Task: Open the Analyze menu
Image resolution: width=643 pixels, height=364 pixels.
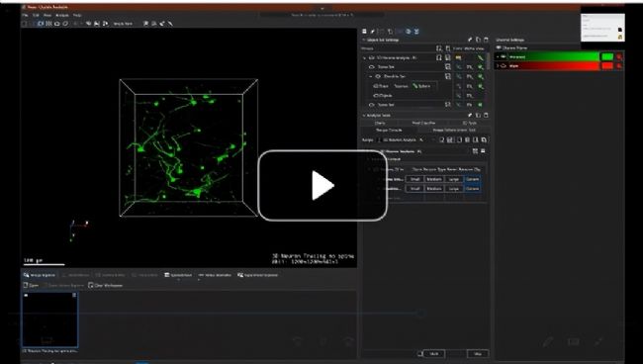Action: [x=62, y=15]
